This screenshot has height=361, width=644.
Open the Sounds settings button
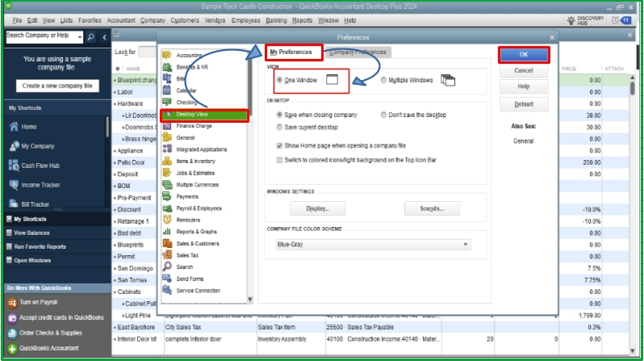pyautogui.click(x=432, y=208)
